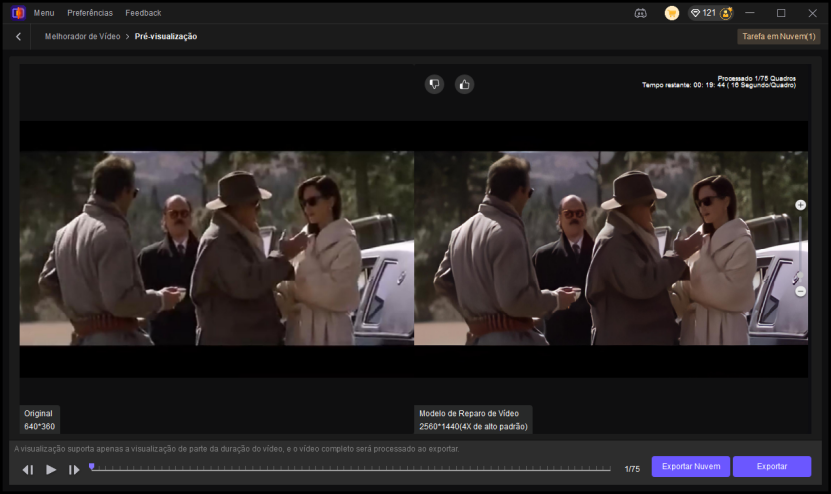
Task: Click the enhanced video preview
Action: point(611,249)
